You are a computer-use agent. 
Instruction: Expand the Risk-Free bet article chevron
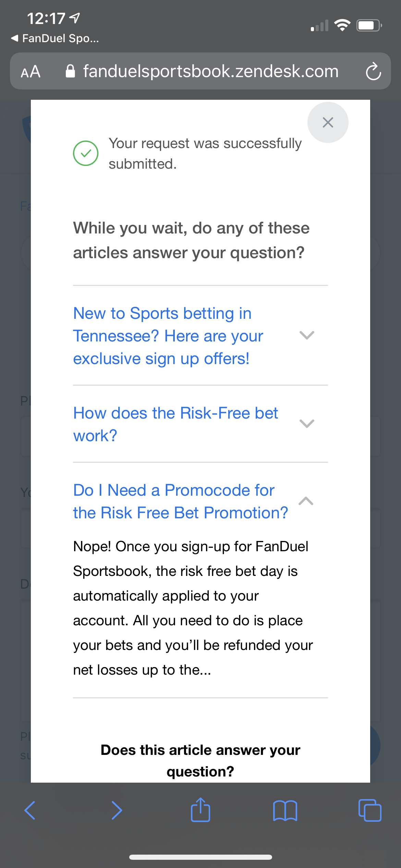pos(307,424)
